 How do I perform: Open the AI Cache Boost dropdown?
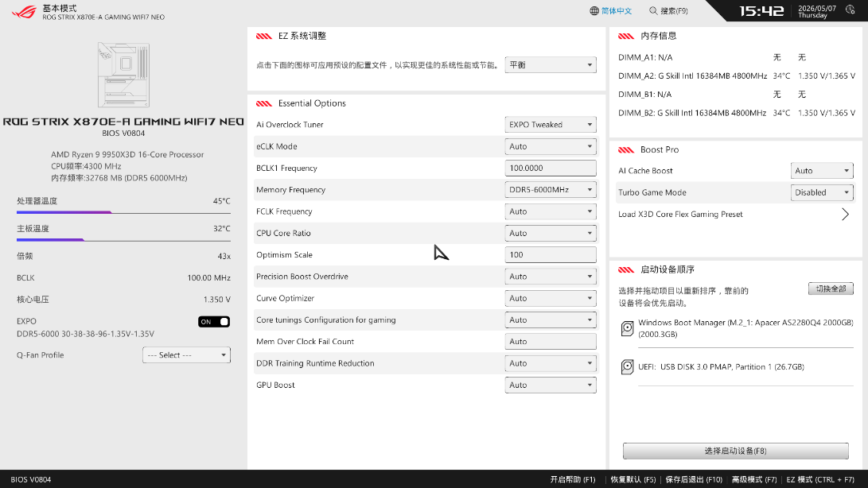pyautogui.click(x=822, y=170)
